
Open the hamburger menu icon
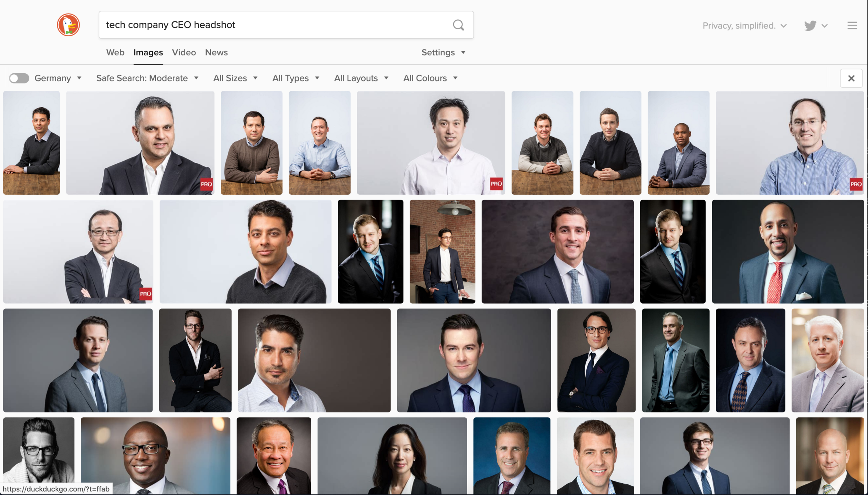coord(852,26)
